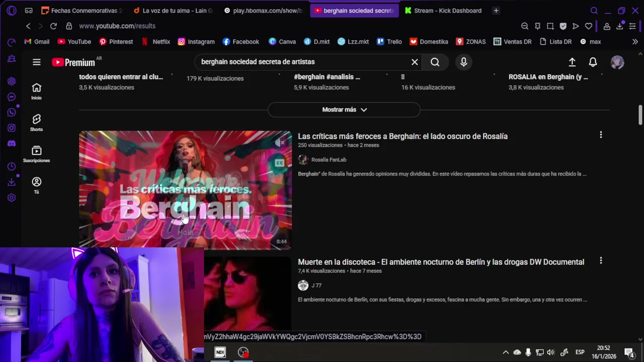Toggle captions CC on the video preview
644x362 pixels.
(279, 163)
